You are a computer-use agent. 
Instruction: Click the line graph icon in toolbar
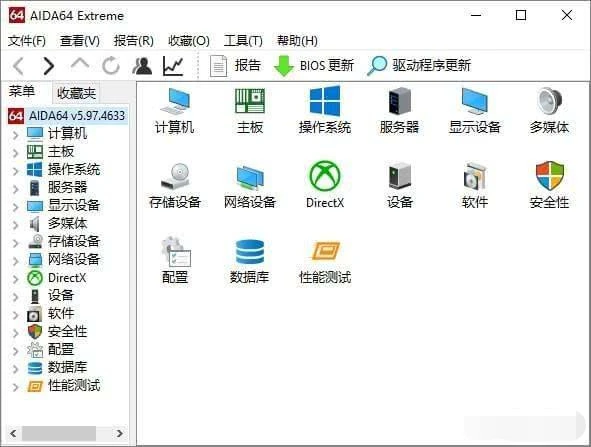coord(173,66)
